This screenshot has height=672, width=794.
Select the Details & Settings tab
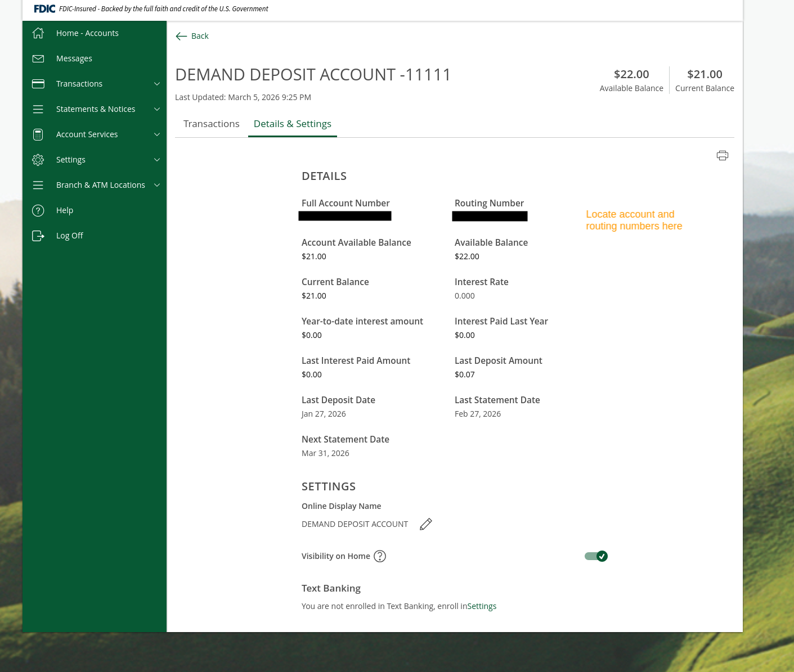click(293, 124)
